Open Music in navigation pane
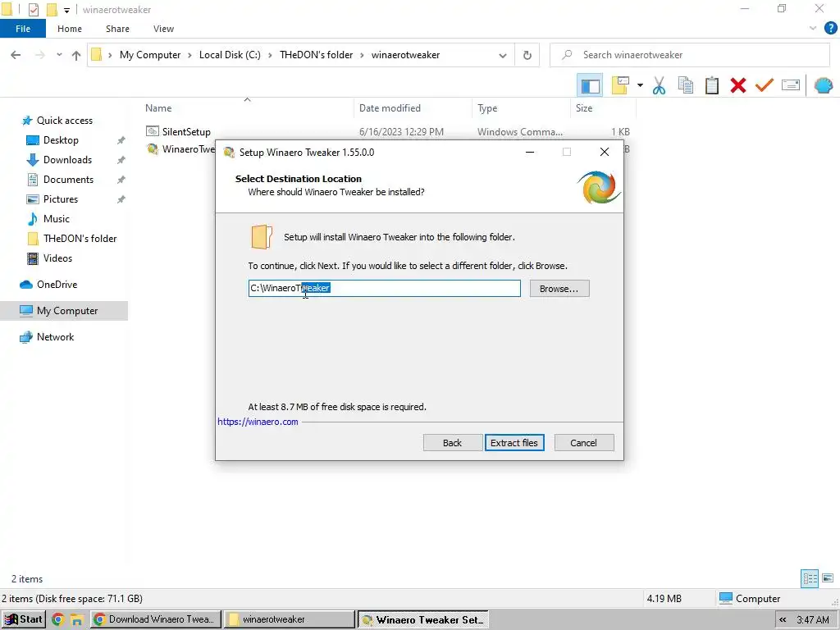The width and height of the screenshot is (840, 630). pyautogui.click(x=57, y=218)
